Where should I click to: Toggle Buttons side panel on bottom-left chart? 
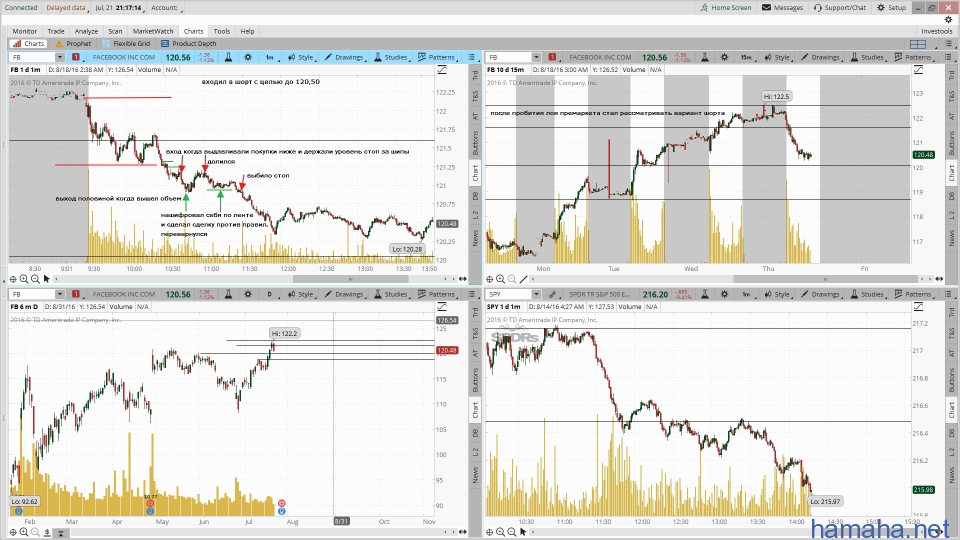475,380
